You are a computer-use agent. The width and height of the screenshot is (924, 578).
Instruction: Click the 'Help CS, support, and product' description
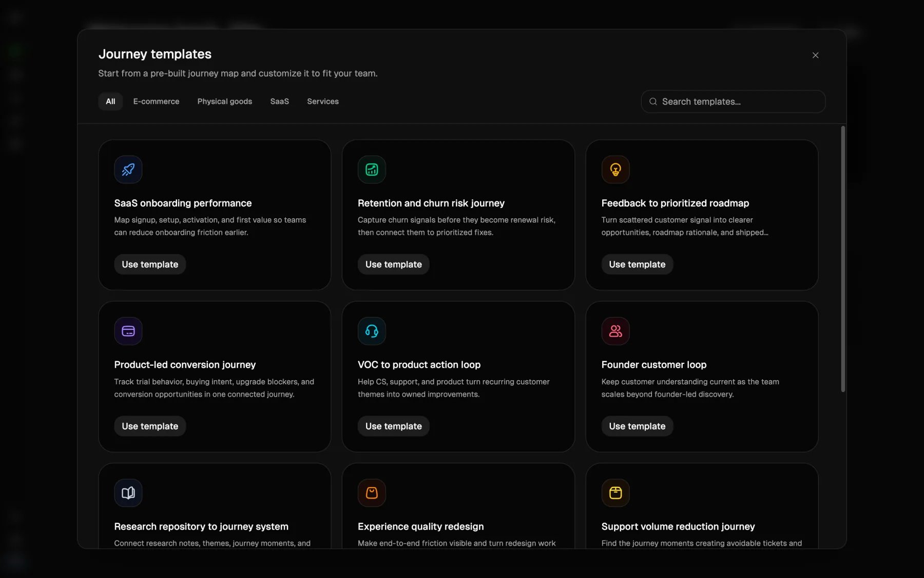(x=454, y=388)
